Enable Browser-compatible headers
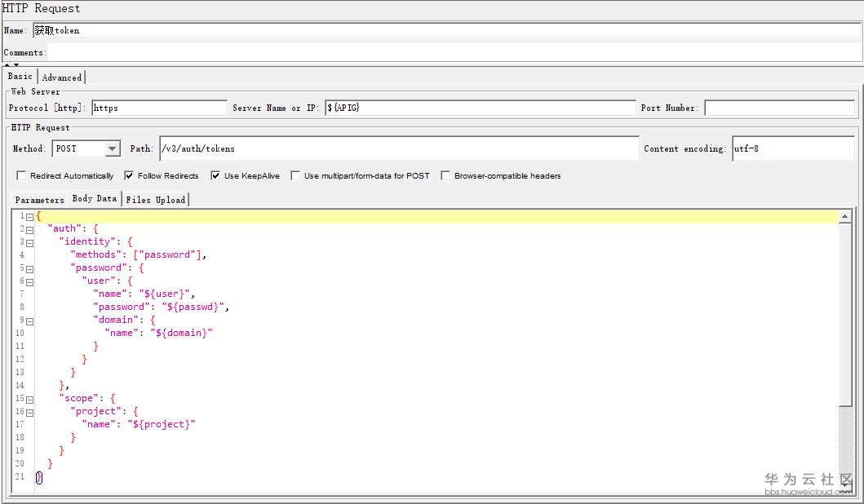 coord(445,175)
